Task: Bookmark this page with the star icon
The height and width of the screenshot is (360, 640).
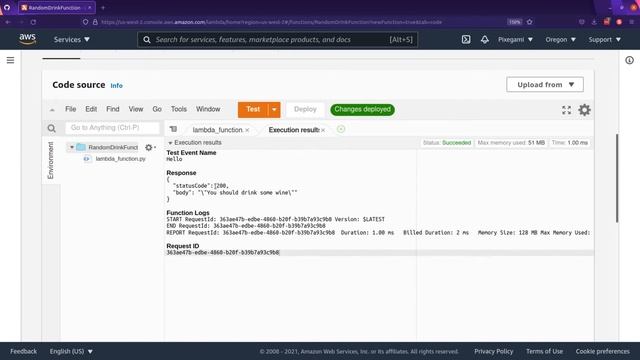Action: click(x=529, y=22)
